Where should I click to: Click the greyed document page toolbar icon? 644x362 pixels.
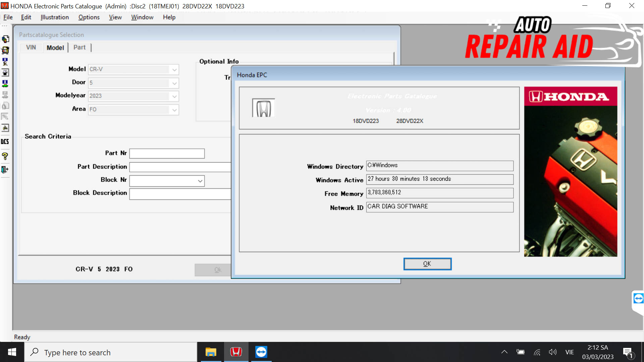tap(5, 106)
